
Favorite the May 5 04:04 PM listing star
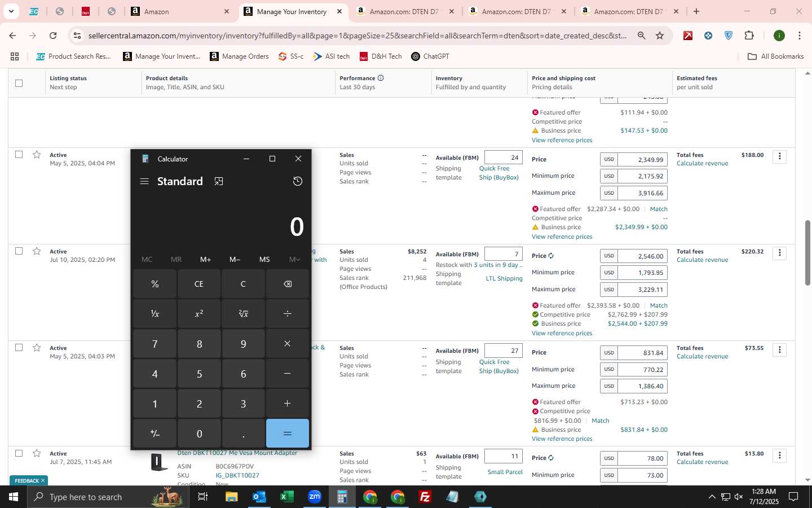37,155
